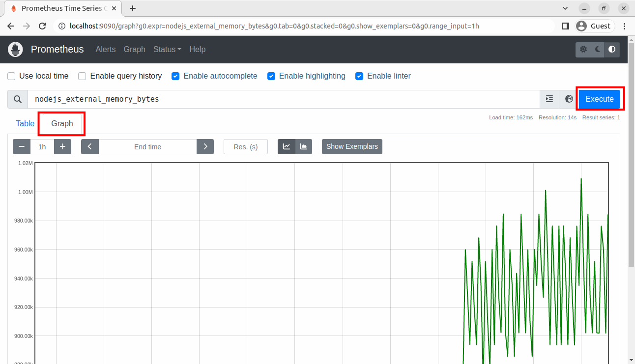The height and width of the screenshot is (364, 635).
Task: Close the Prometheus Time Series tab
Action: pos(115,8)
